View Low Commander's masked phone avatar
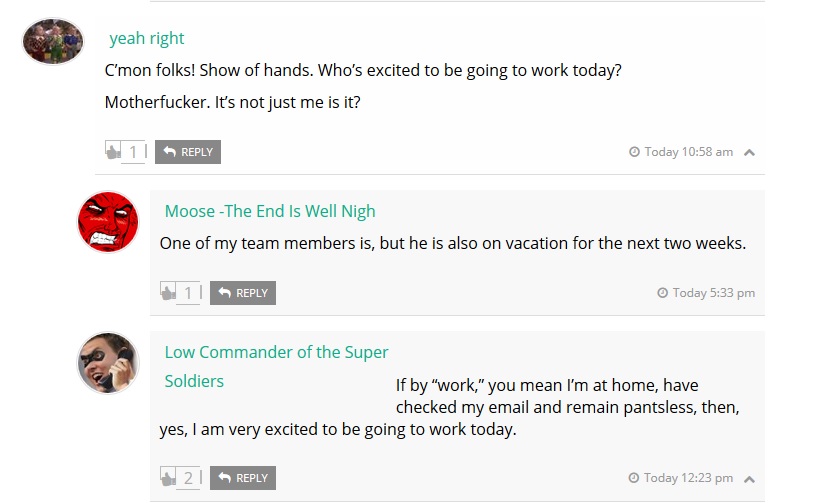This screenshot has height=503, width=819. pos(107,362)
